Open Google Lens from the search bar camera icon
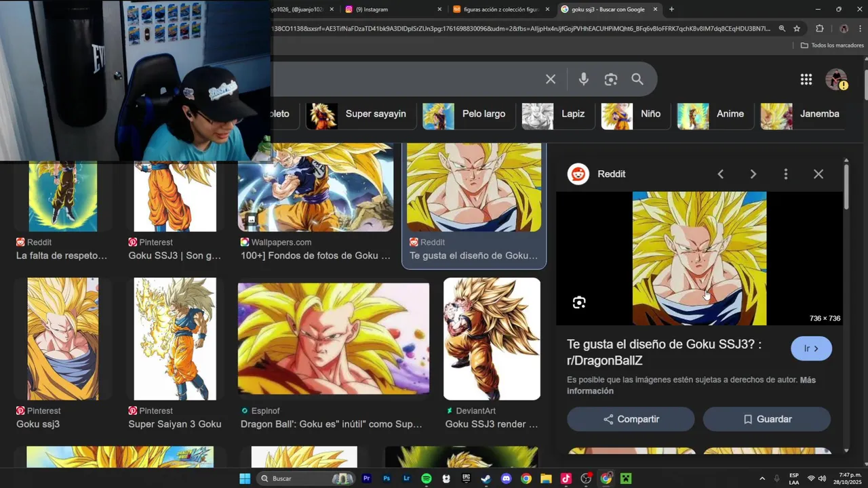The image size is (868, 488). [611, 79]
